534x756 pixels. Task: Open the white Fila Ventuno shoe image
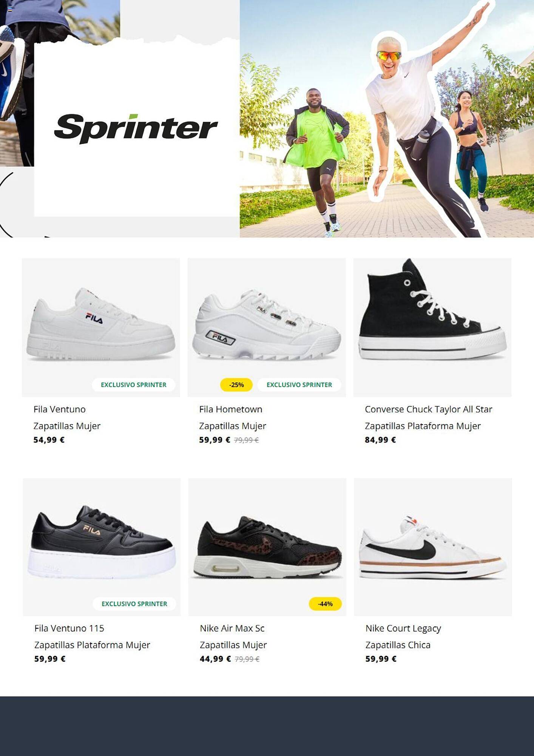(x=101, y=327)
